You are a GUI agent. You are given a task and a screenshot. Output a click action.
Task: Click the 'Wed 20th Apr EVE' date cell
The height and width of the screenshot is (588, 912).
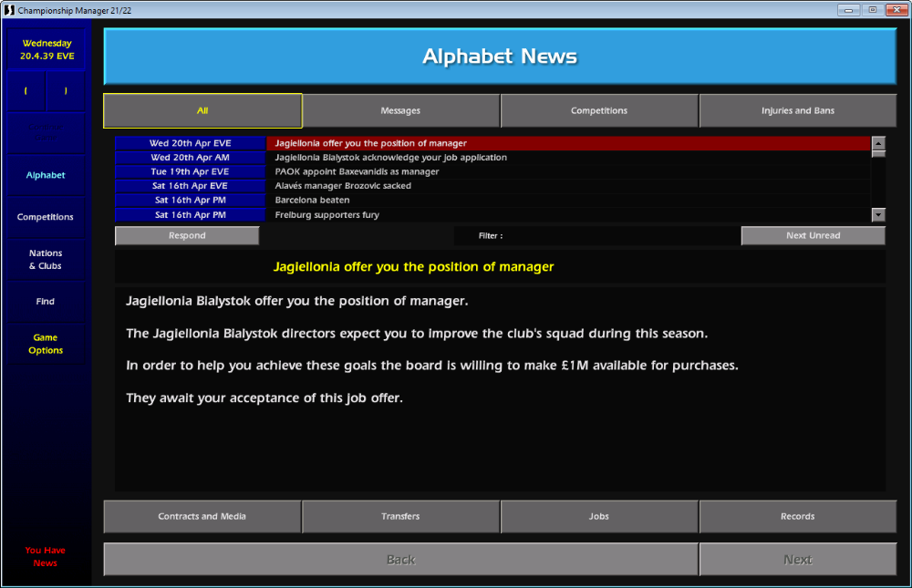pos(191,143)
